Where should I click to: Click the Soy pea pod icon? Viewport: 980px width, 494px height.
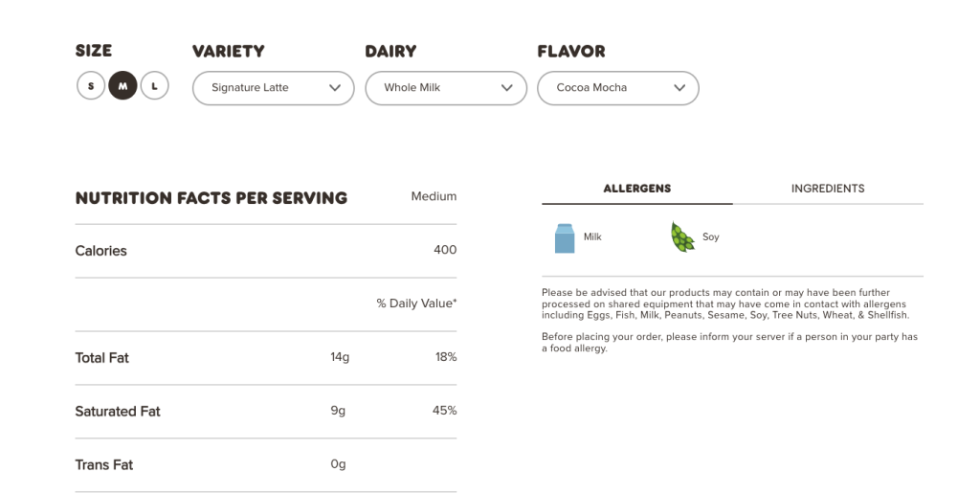click(x=682, y=237)
